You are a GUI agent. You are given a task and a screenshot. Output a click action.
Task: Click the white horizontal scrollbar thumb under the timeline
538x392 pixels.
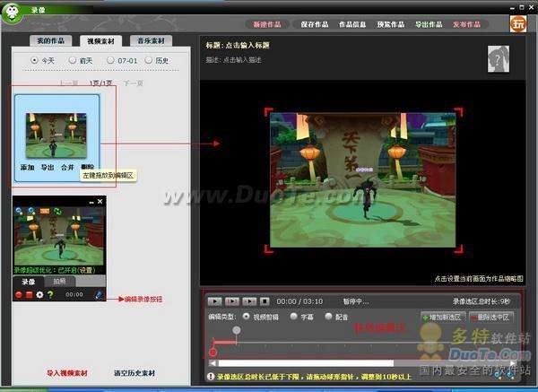[x=306, y=363]
